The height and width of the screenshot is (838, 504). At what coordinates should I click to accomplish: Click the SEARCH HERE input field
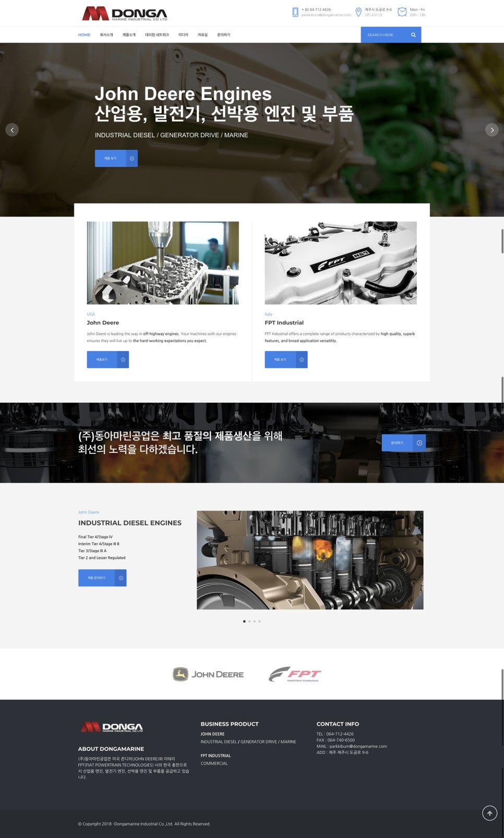tap(384, 35)
